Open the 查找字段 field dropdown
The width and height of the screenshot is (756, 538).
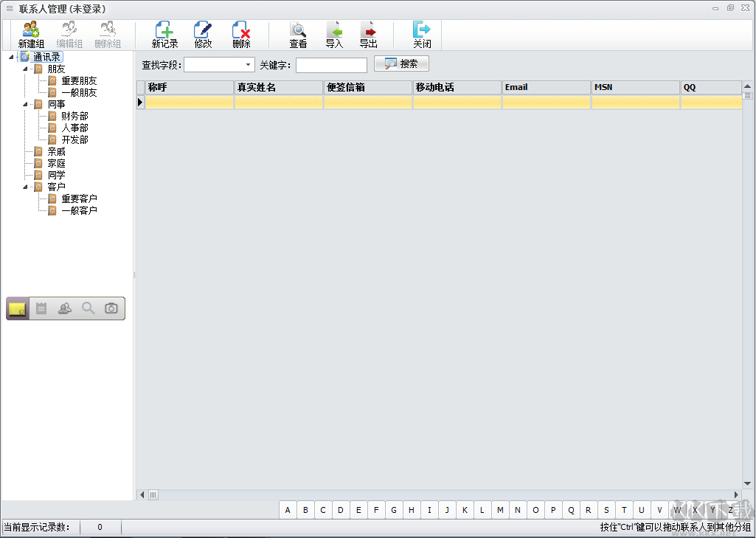(246, 64)
